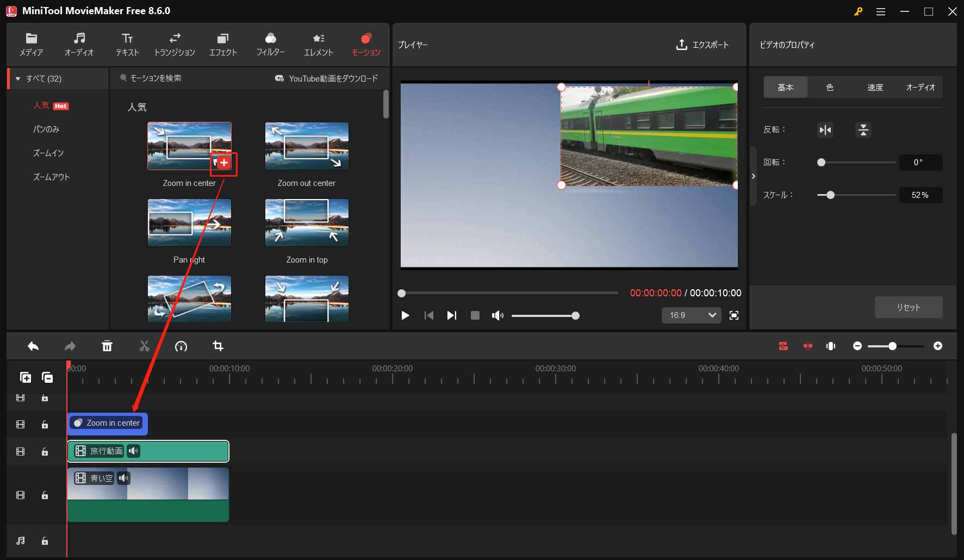Image resolution: width=964 pixels, height=560 pixels.
Task: Open the speed control tool in timeline toolbar
Action: (181, 346)
